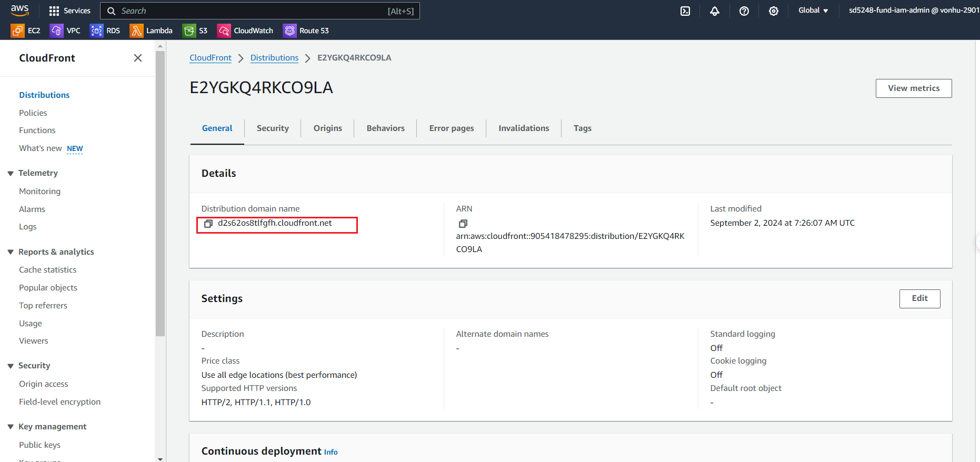
Task: Copy the distribution ARN
Action: 463,224
